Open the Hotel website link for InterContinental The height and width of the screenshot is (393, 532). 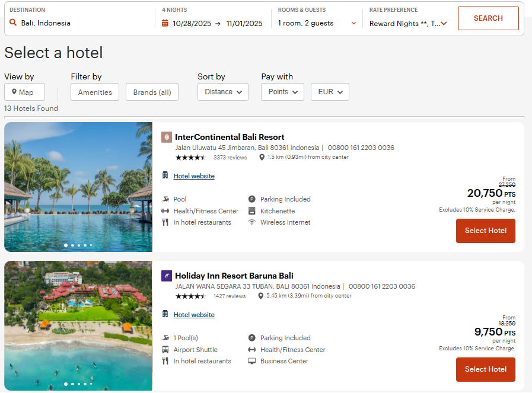(193, 175)
